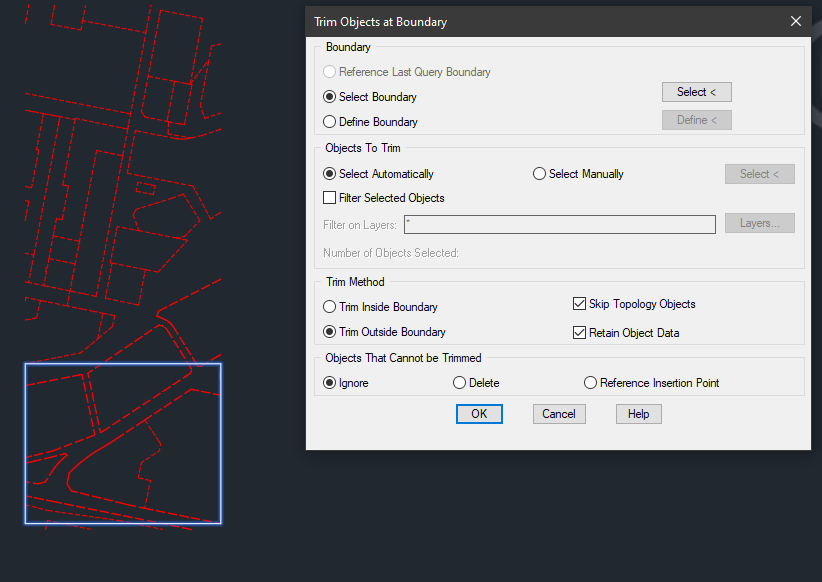Enable Select Manually for objects to trim
This screenshot has width=822, height=582.
539,173
